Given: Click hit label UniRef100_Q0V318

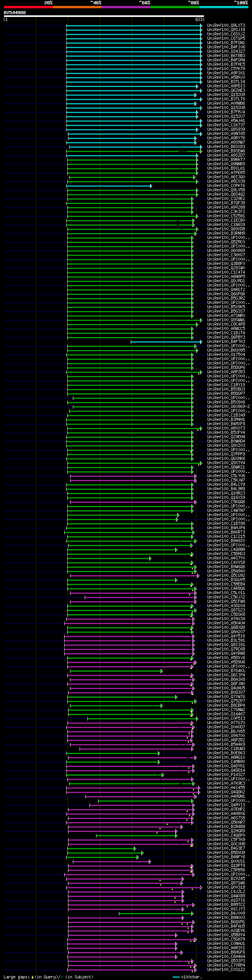Looking at the screenshot, I should 226,887.
